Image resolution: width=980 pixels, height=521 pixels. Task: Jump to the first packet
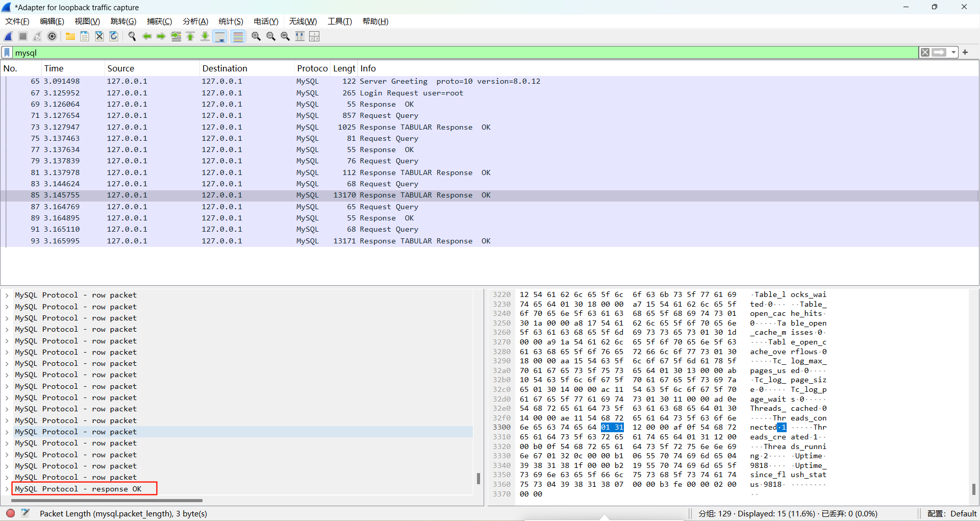190,36
